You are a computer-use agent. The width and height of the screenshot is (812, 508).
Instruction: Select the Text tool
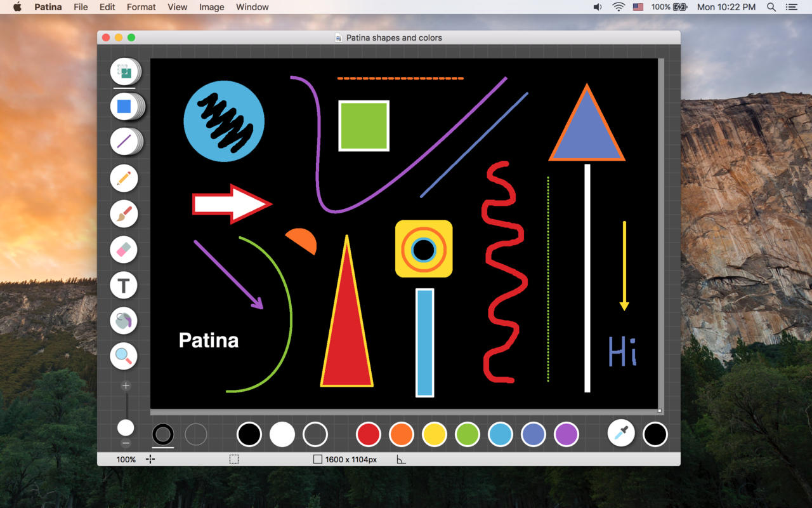pyautogui.click(x=124, y=285)
